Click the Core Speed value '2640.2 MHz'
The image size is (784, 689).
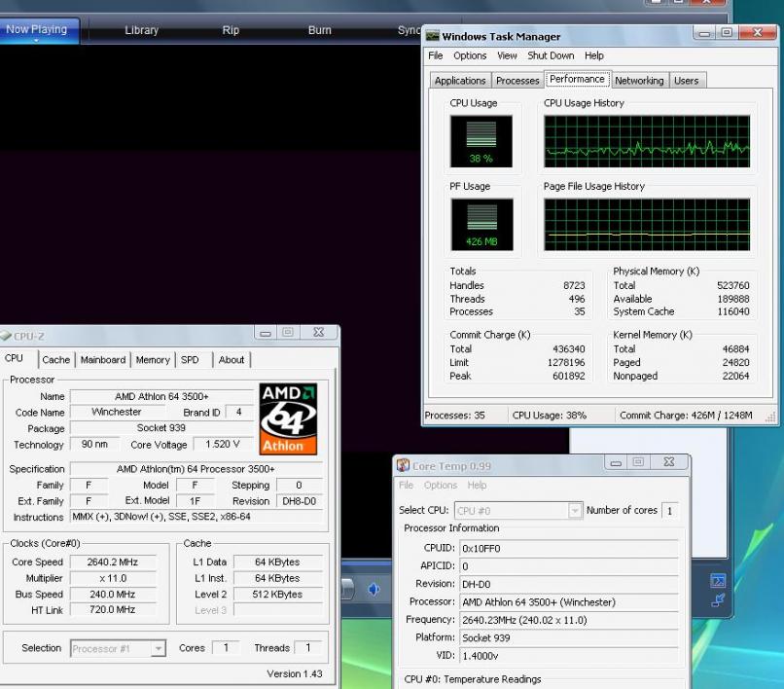click(113, 562)
